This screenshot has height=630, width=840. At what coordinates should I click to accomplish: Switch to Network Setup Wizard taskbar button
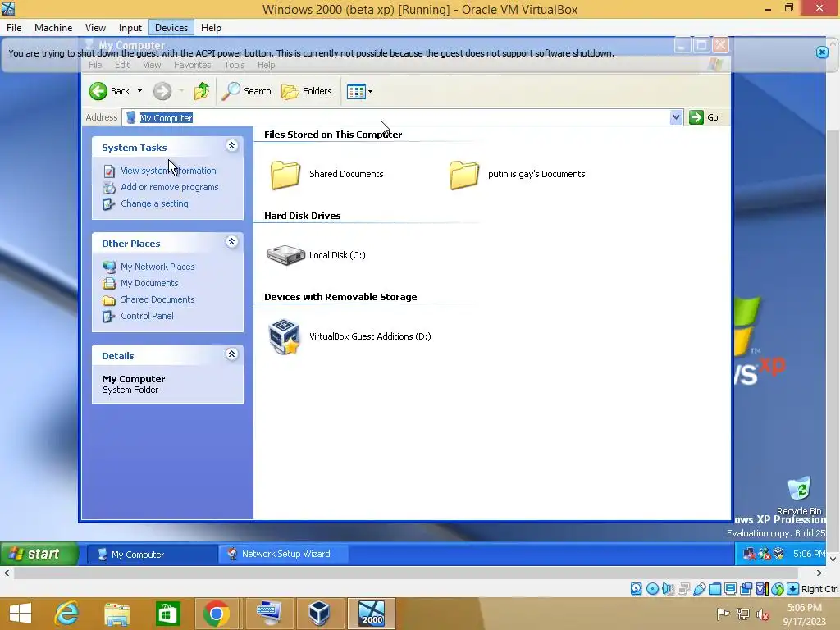(283, 554)
